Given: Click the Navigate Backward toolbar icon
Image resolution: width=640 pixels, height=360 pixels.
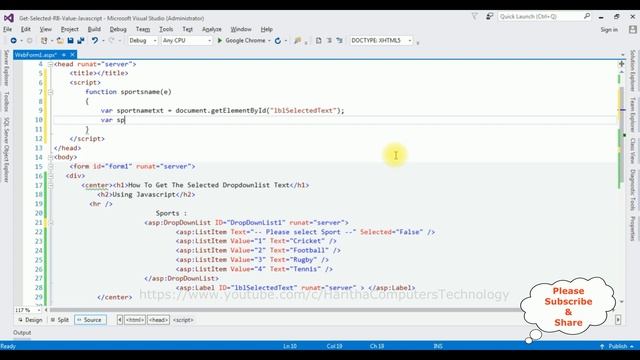Looking at the screenshot, I should (13, 40).
